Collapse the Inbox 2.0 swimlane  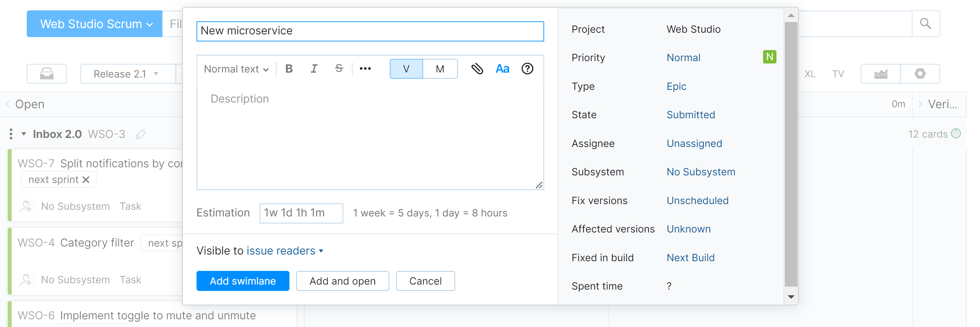click(x=24, y=134)
